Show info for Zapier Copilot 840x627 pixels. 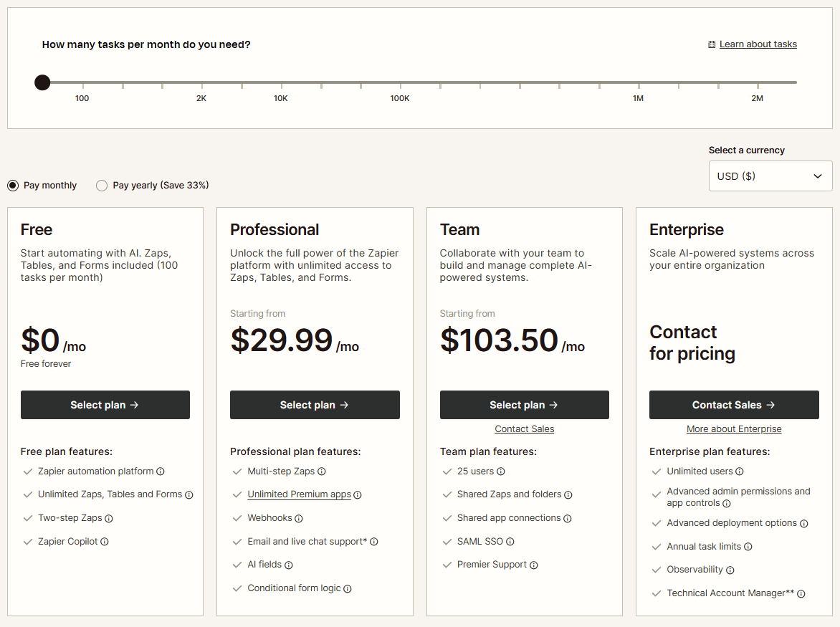105,542
